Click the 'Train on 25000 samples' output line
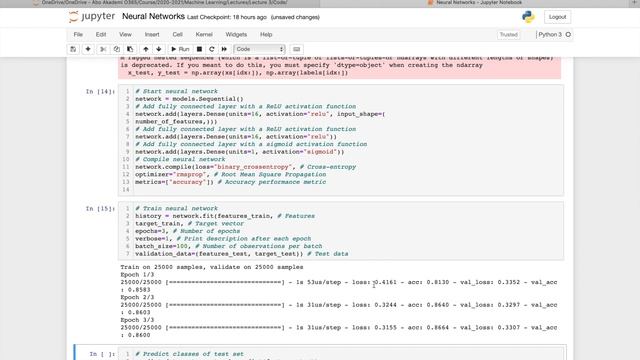This screenshot has height=360, width=640. point(211,267)
